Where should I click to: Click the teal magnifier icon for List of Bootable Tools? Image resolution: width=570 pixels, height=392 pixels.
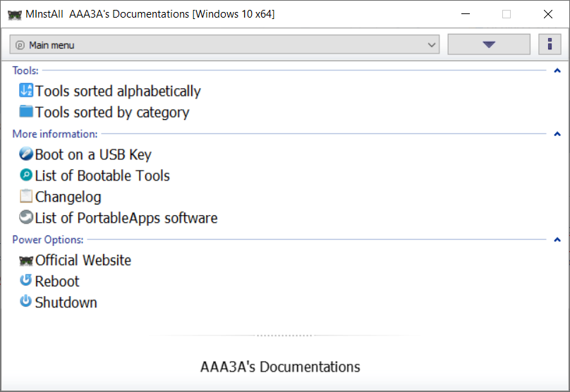point(26,175)
